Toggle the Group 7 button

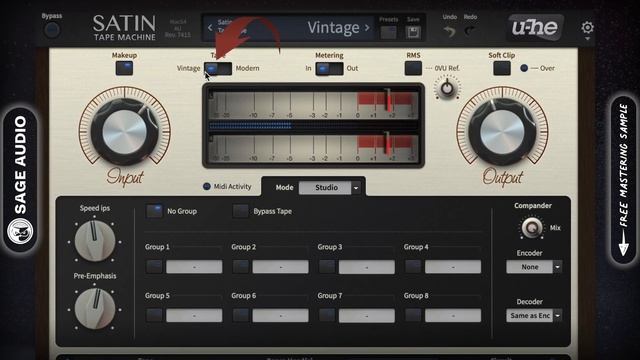coord(327,315)
